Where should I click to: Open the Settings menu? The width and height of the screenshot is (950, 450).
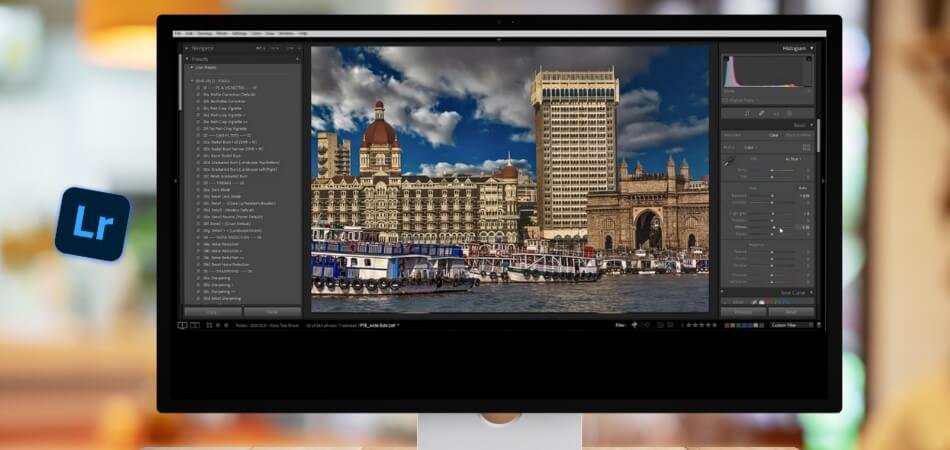tap(239, 33)
